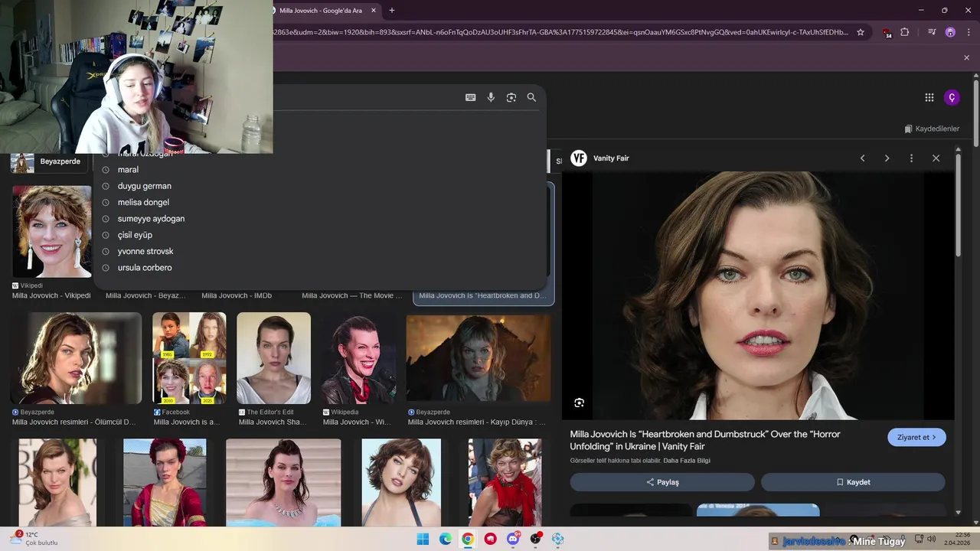Open a new browser tab
980x551 pixels.
point(392,10)
